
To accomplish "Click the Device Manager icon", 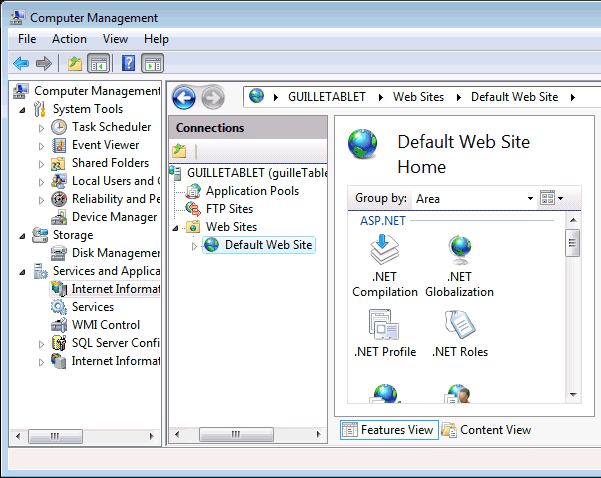I will pos(59,217).
